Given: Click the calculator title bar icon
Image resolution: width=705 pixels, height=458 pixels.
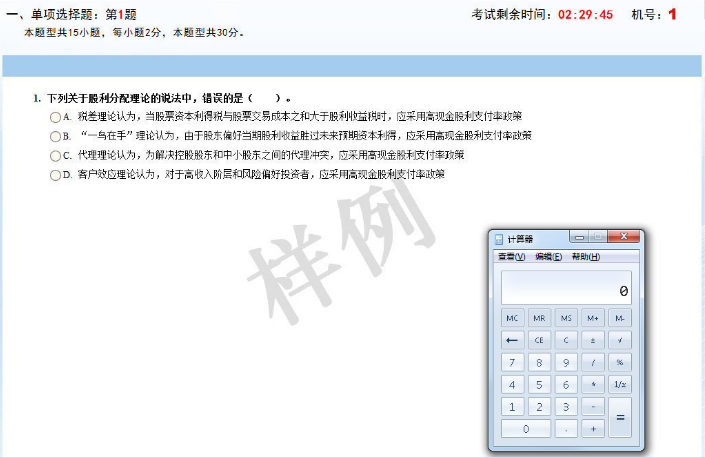Looking at the screenshot, I should point(500,239).
